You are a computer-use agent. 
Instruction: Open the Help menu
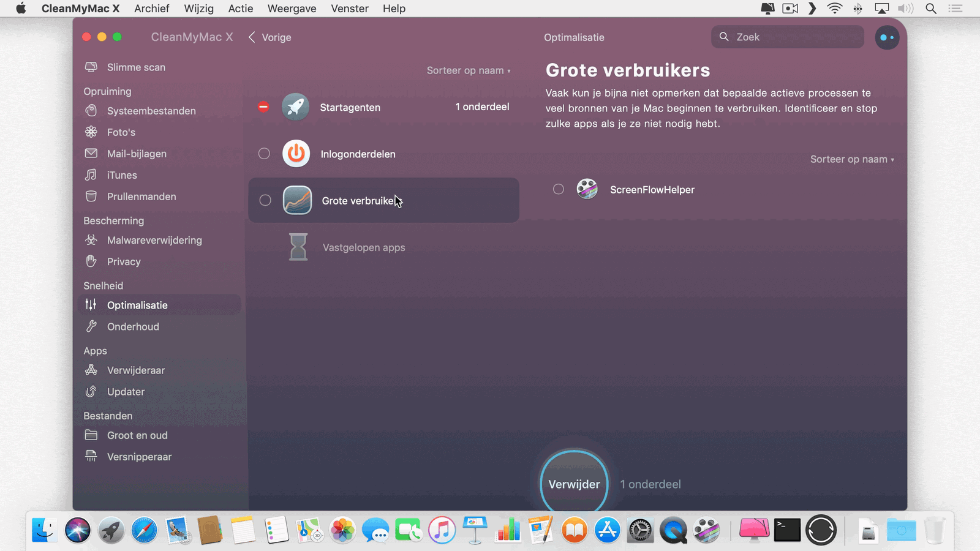[x=394, y=9]
